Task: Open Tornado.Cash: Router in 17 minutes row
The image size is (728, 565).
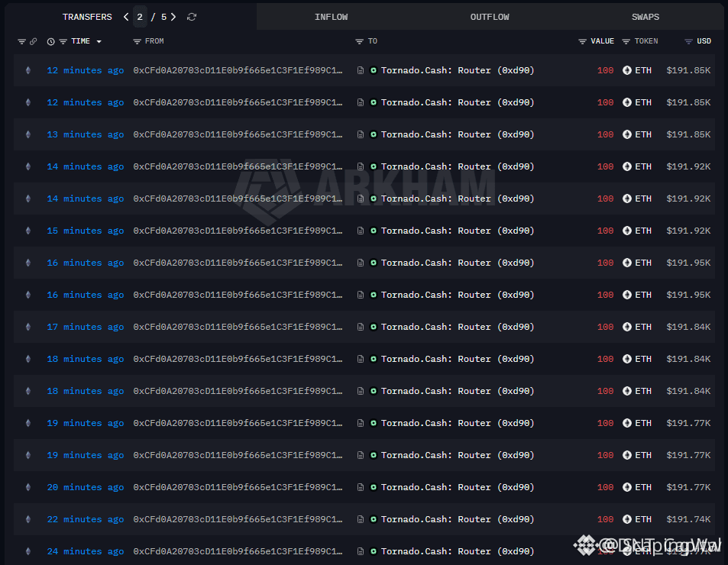Action: [458, 327]
